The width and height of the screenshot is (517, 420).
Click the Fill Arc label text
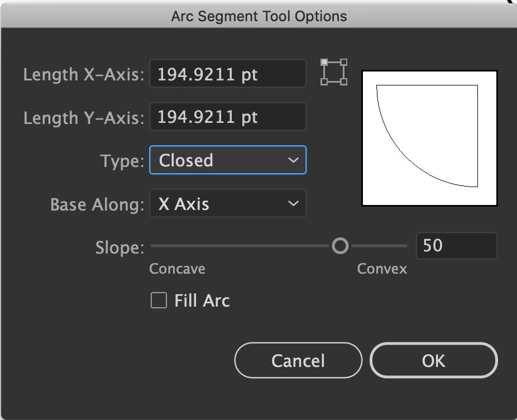(202, 301)
